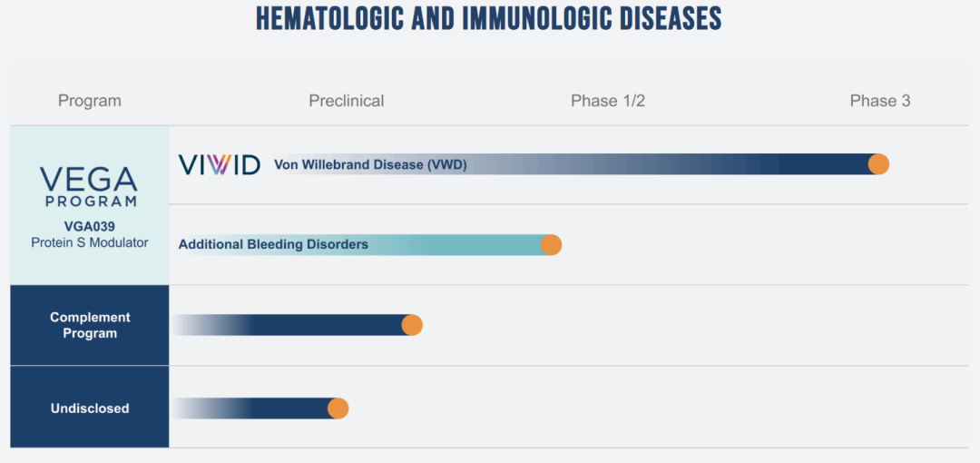Click the Hematologic and Immunologic Diseases title
980x463 pixels.
click(x=489, y=19)
